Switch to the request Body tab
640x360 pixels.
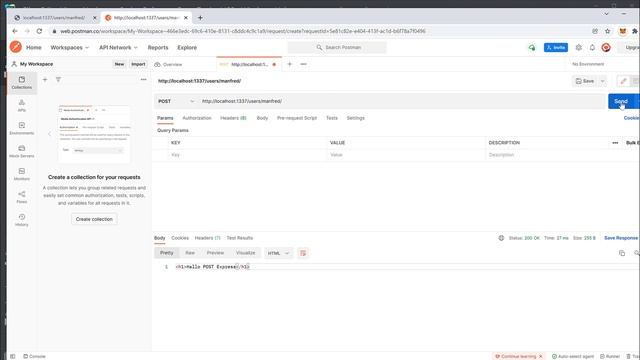(x=262, y=118)
